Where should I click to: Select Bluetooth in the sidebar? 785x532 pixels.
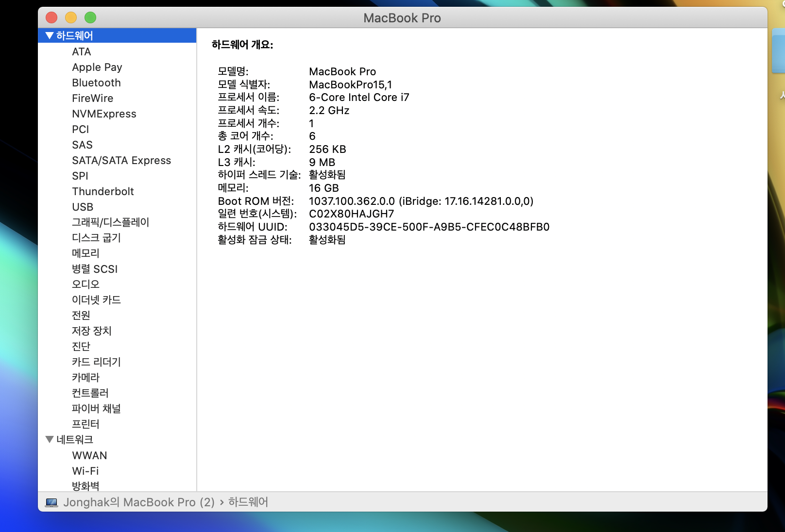(96, 83)
